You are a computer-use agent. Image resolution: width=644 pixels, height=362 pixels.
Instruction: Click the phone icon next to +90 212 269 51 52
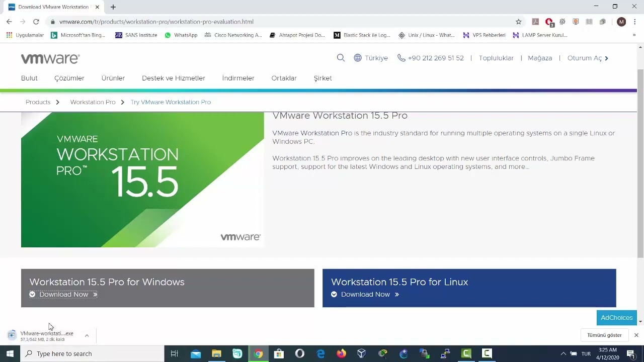pyautogui.click(x=401, y=58)
